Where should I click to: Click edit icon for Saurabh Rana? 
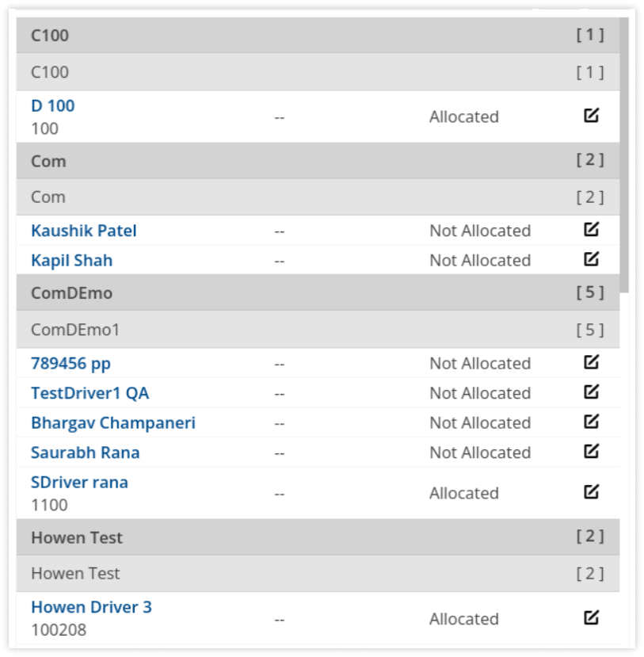click(x=591, y=451)
